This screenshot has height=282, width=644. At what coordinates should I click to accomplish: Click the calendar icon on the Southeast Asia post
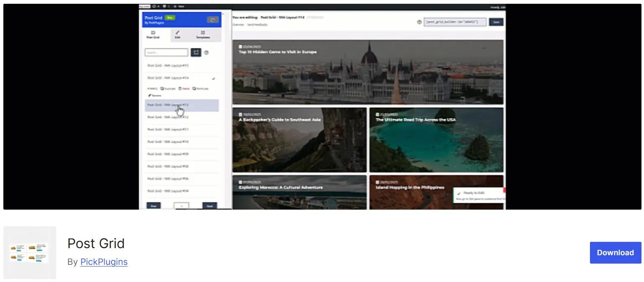241,114
